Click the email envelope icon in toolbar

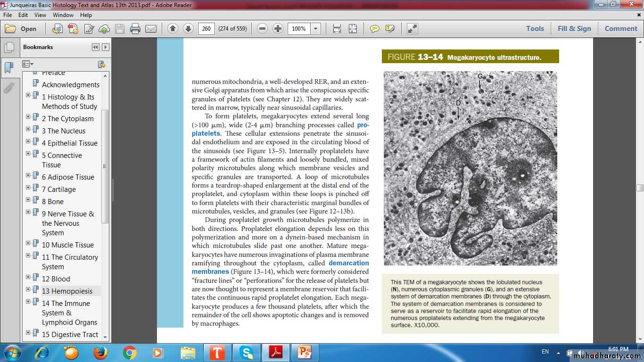click(x=151, y=29)
